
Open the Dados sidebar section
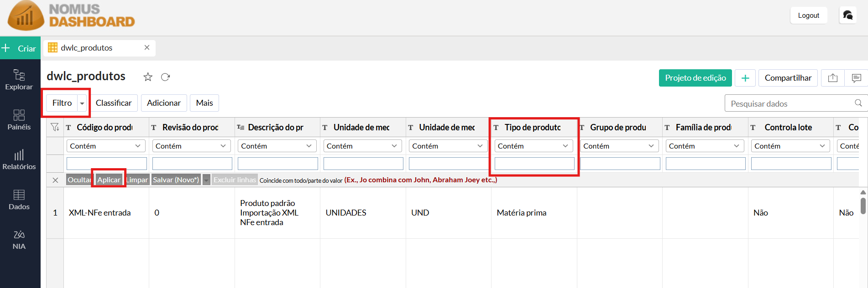pos(19,200)
